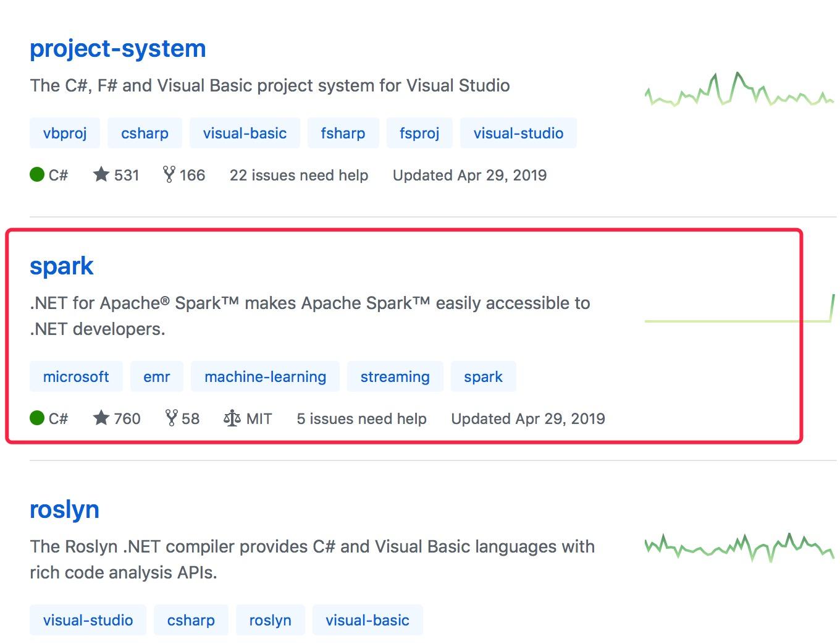This screenshot has height=644, width=840.
Task: Open 5 issues need help link
Action: (361, 419)
